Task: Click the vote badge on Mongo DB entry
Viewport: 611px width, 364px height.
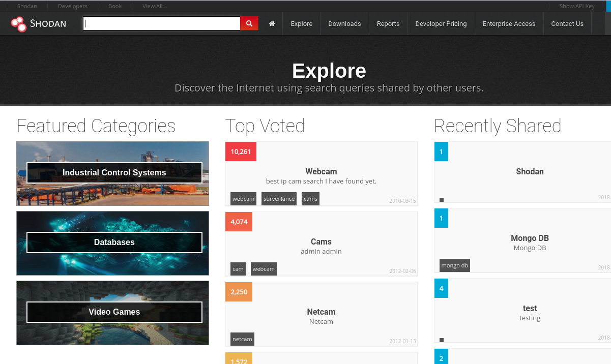Action: [x=441, y=218]
